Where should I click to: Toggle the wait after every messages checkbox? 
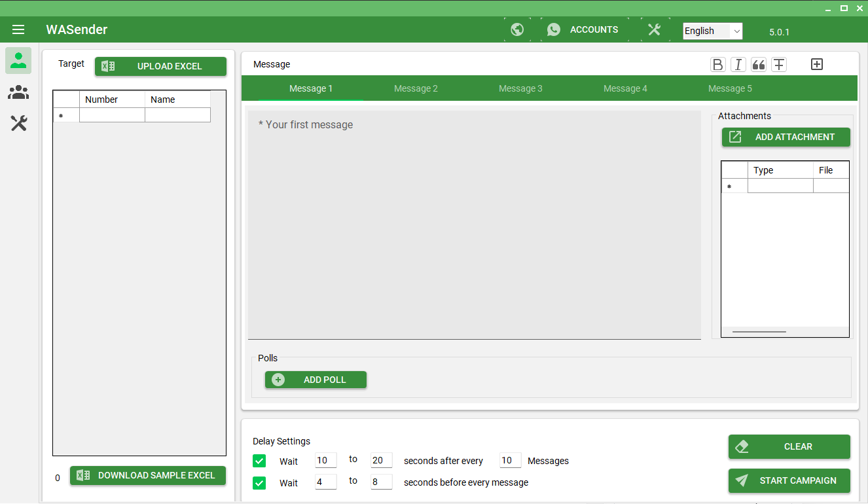click(259, 461)
